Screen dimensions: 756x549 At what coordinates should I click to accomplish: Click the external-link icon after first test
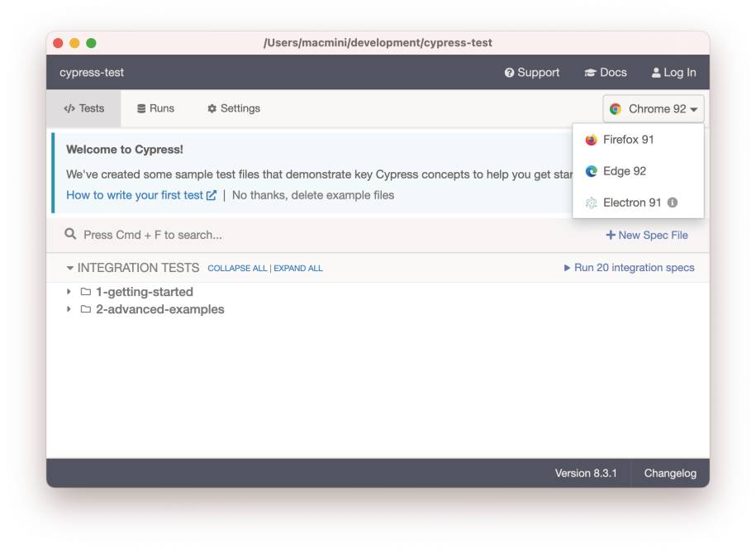(212, 195)
